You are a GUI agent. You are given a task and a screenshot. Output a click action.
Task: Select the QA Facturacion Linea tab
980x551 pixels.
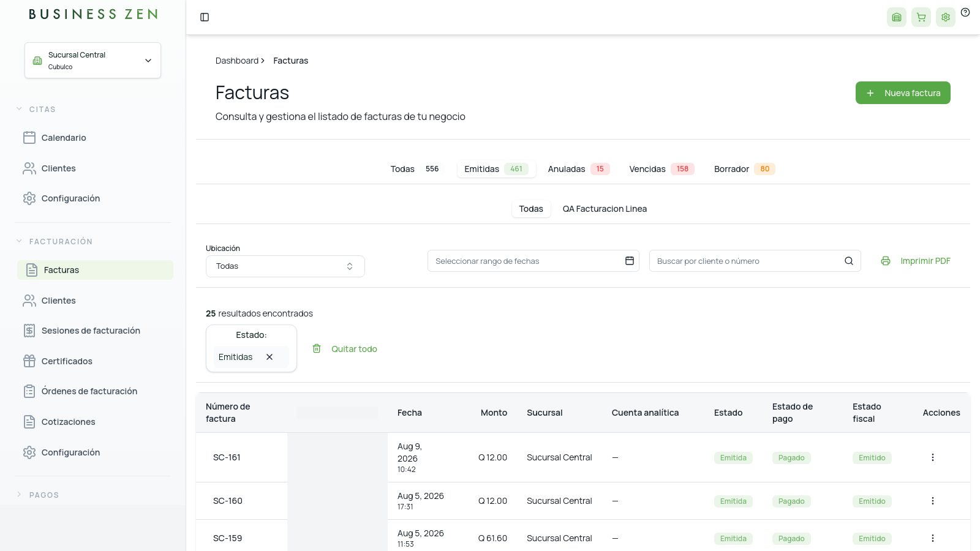pos(605,209)
